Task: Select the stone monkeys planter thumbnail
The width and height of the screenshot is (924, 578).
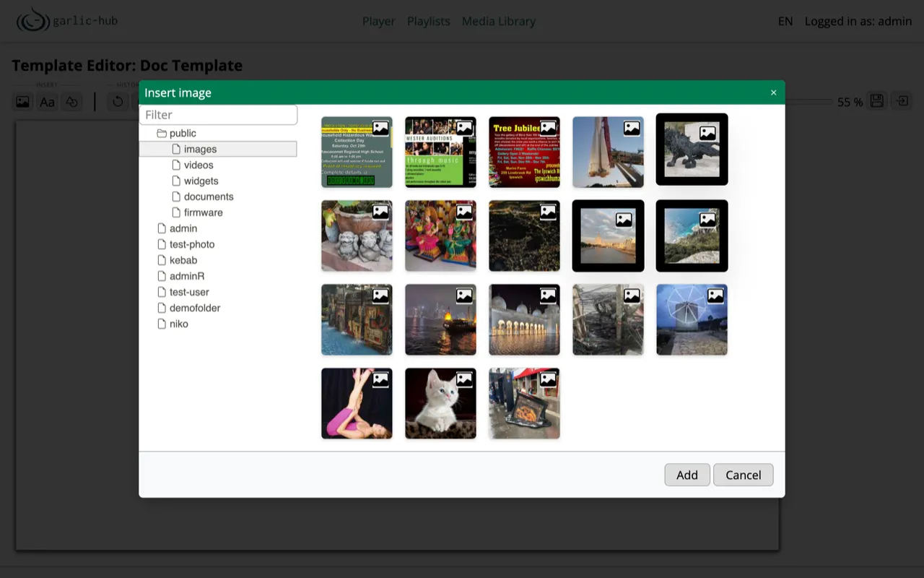Action: pos(357,236)
